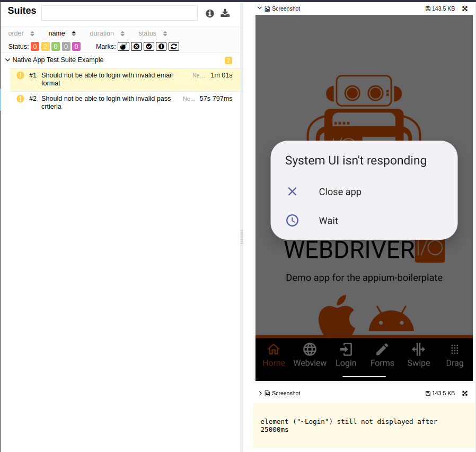Toggle the red failed status filter

click(35, 47)
